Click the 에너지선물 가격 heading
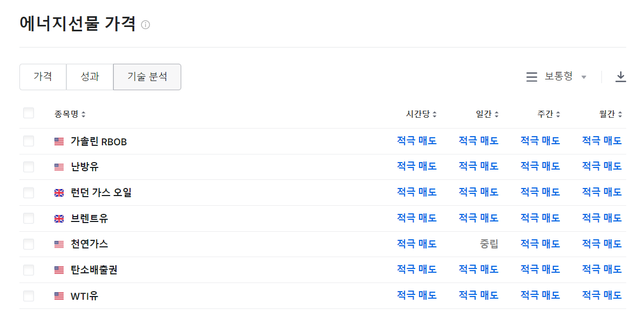 pyautogui.click(x=78, y=23)
